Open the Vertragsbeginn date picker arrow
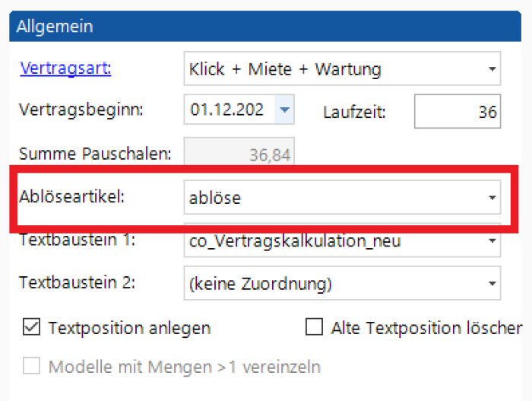The image size is (532, 401). (284, 110)
